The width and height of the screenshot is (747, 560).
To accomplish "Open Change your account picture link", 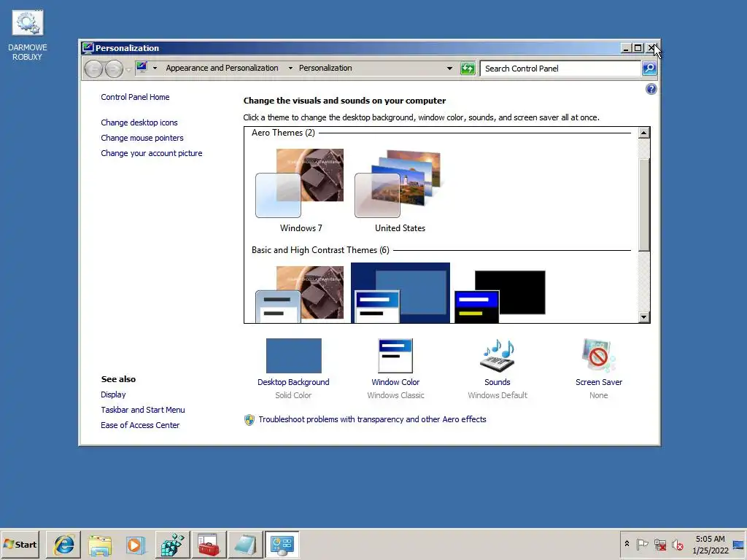I will (x=152, y=153).
